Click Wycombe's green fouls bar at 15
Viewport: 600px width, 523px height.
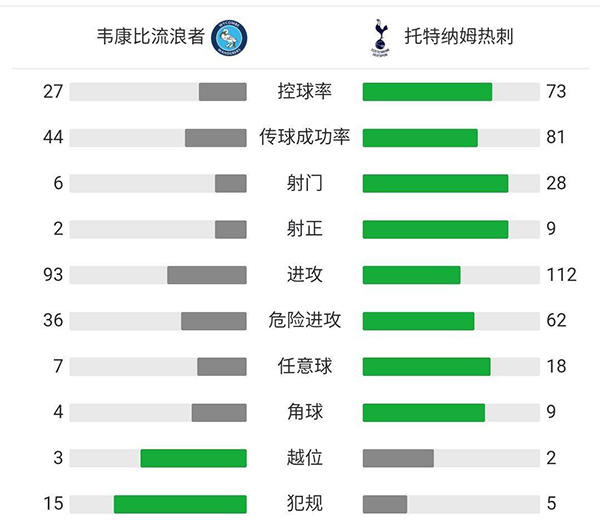click(x=180, y=504)
